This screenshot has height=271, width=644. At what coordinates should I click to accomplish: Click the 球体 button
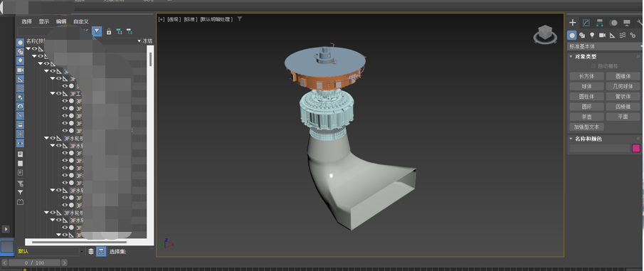tap(586, 86)
